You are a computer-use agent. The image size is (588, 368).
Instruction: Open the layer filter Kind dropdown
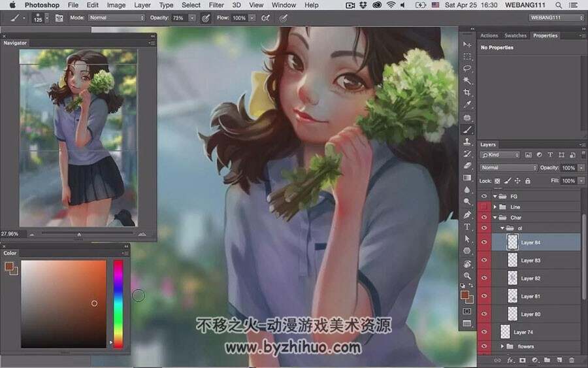pos(500,154)
